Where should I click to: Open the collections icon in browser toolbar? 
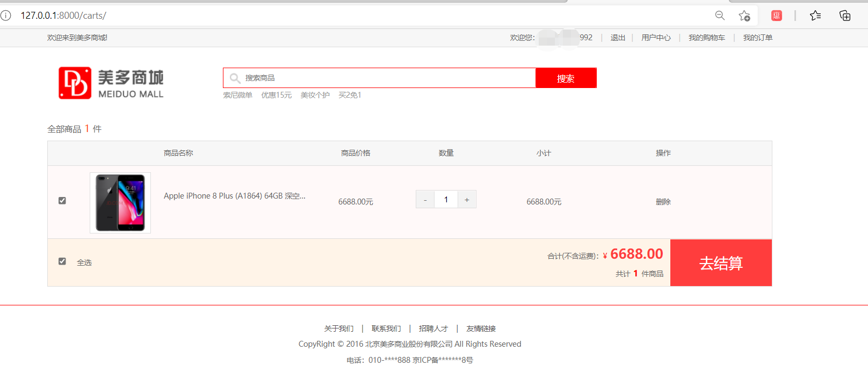(x=845, y=16)
